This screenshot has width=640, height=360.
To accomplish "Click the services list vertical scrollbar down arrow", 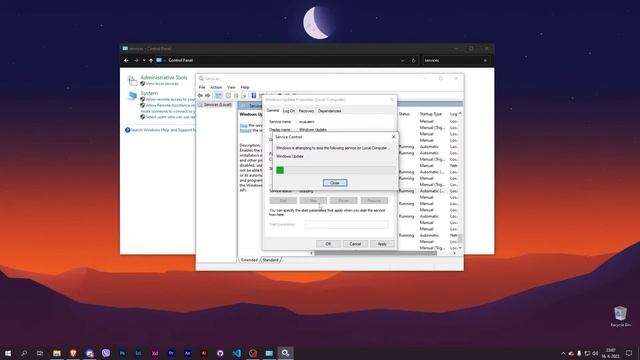I will 460,248.
